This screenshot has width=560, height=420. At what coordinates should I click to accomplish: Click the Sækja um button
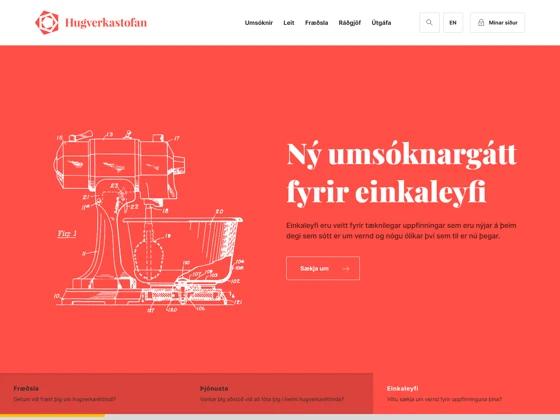[x=323, y=268]
